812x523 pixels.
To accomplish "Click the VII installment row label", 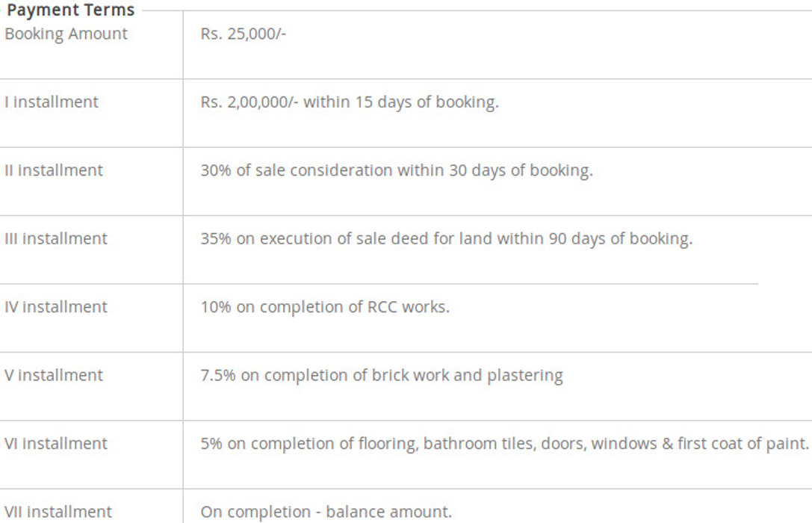I will click(x=58, y=512).
